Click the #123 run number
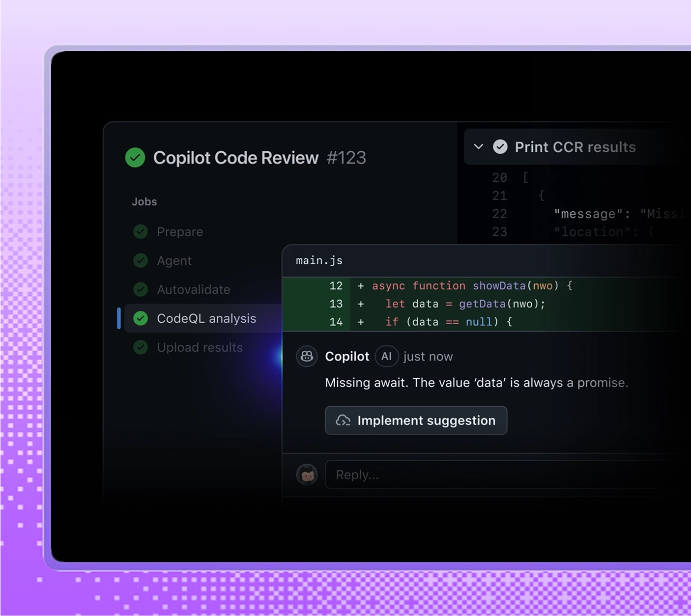 [x=346, y=158]
